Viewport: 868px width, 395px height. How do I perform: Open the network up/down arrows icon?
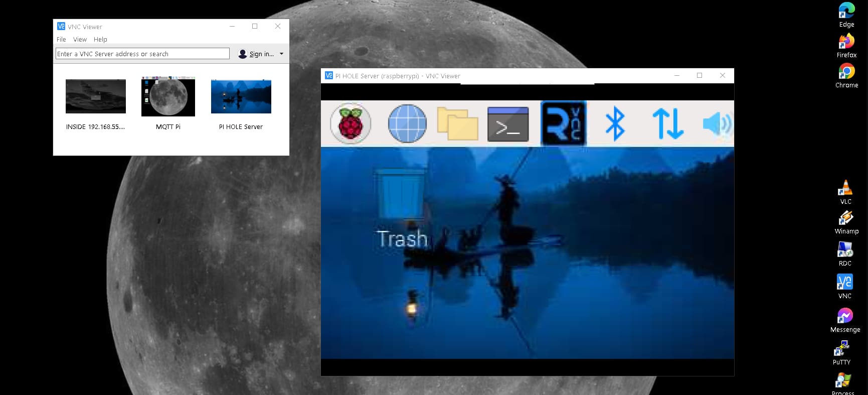point(668,124)
